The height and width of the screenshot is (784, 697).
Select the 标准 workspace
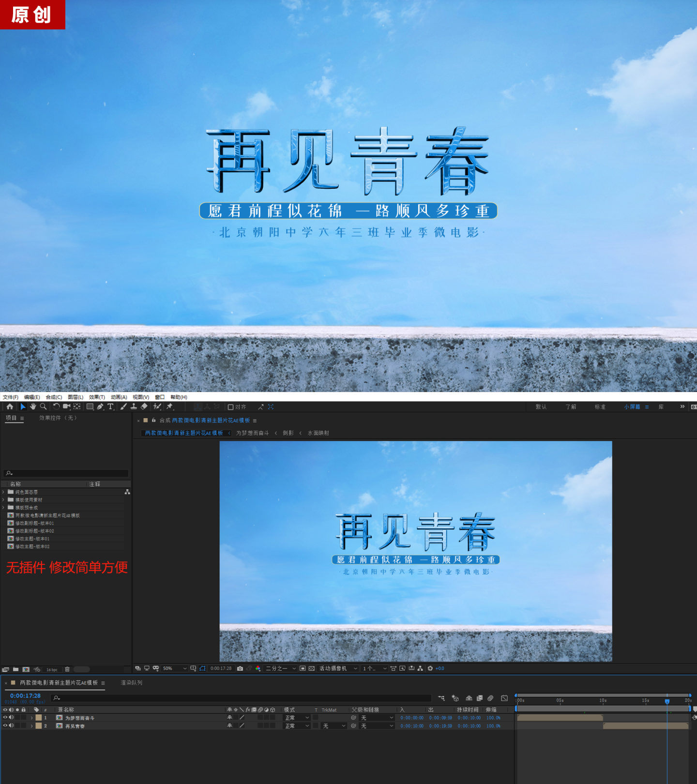[600, 407]
